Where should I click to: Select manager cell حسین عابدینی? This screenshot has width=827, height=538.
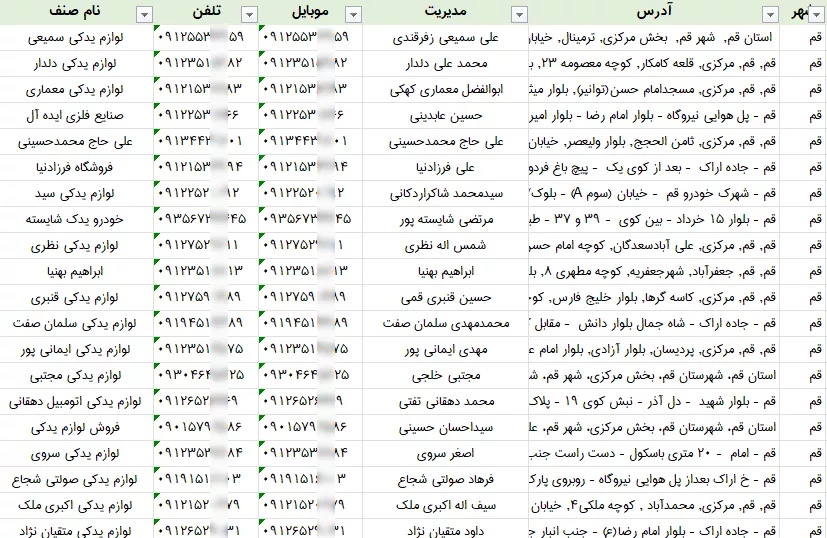tap(446, 116)
